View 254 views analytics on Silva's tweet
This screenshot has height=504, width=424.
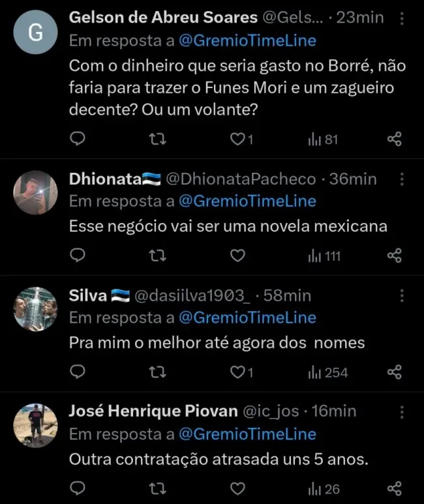pos(327,372)
